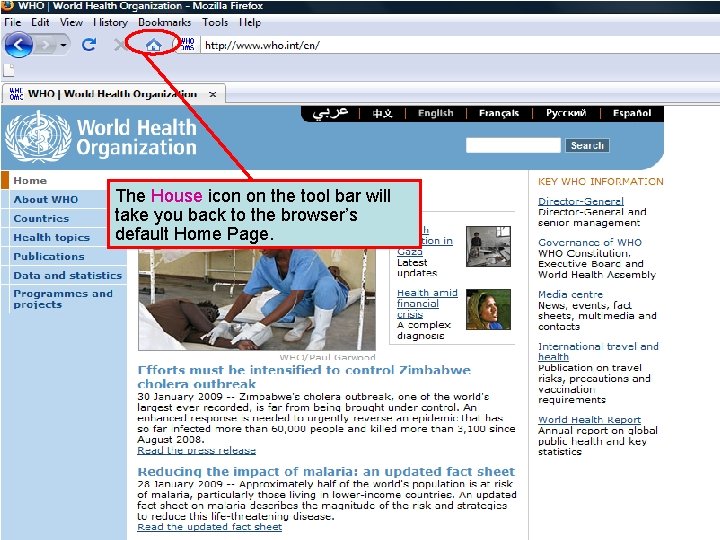Open Data and statistics in the sidebar

pos(68,275)
